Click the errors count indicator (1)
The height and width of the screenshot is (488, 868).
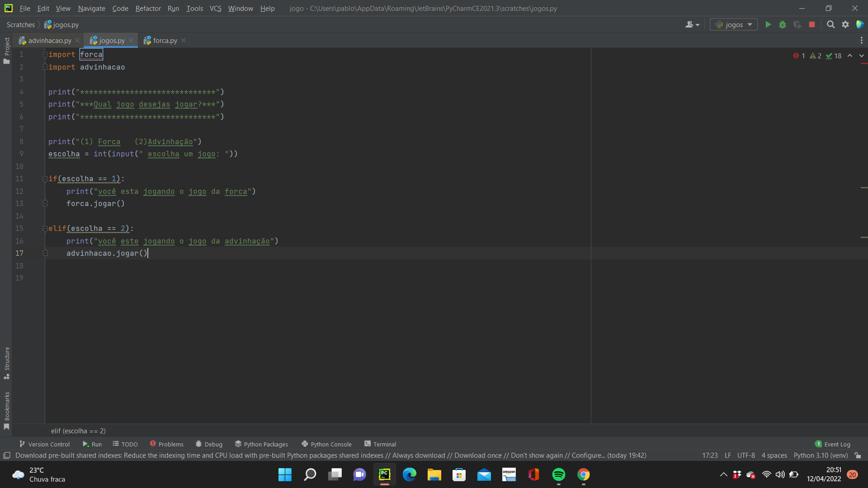[799, 56]
